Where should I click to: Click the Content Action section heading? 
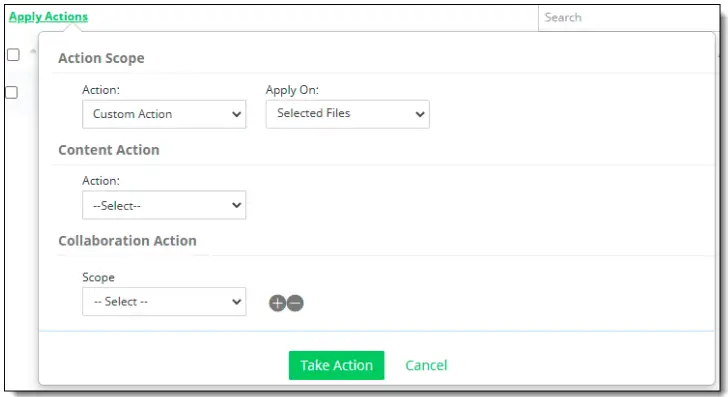click(x=109, y=150)
